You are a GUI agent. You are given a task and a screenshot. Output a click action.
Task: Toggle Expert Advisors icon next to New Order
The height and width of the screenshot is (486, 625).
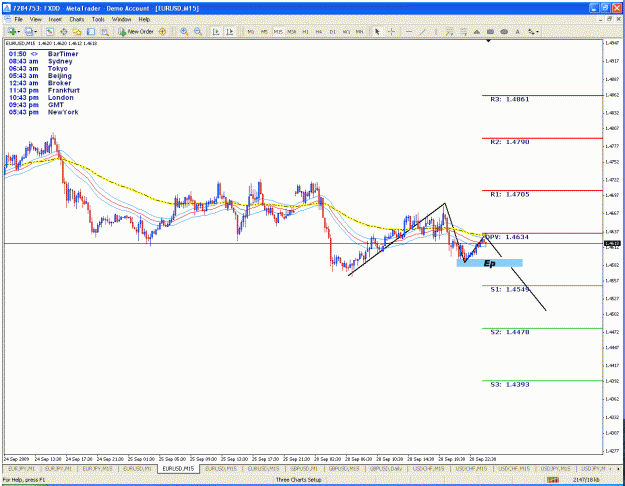(x=162, y=31)
